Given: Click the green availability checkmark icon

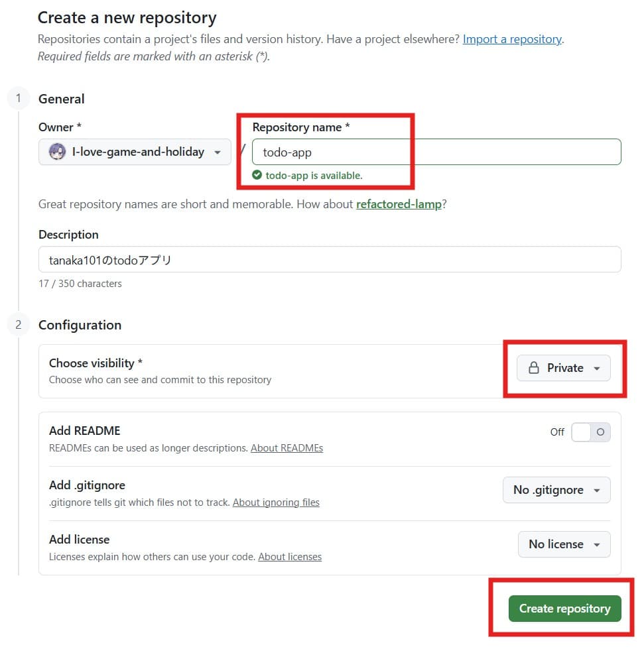Looking at the screenshot, I should coord(257,176).
